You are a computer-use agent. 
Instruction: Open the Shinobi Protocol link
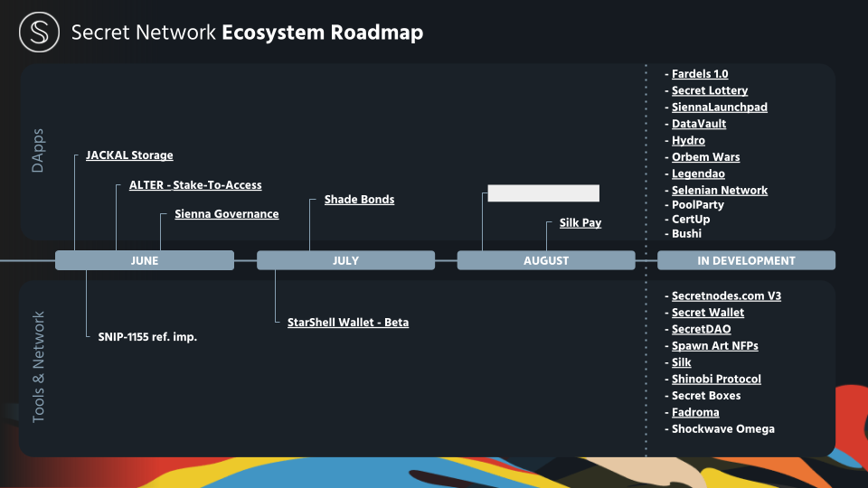click(x=716, y=379)
